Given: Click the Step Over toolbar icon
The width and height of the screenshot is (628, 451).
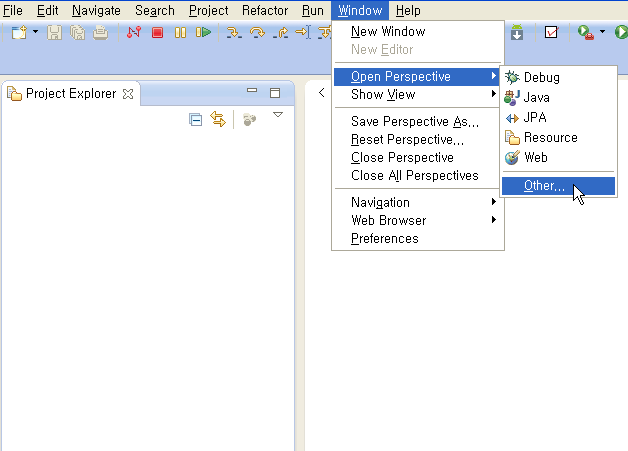Looking at the screenshot, I should tap(257, 32).
